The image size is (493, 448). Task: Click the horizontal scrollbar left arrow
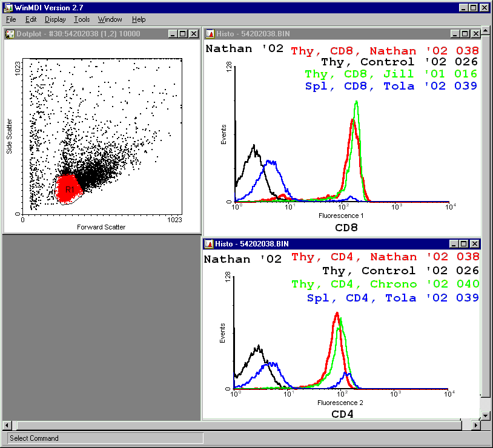pos(7,424)
